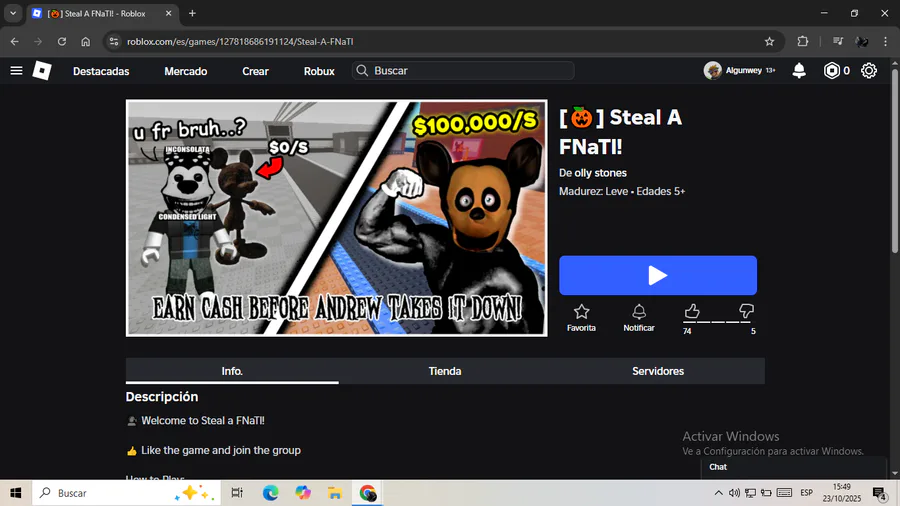
Task: Reload the current page
Action: point(62,41)
